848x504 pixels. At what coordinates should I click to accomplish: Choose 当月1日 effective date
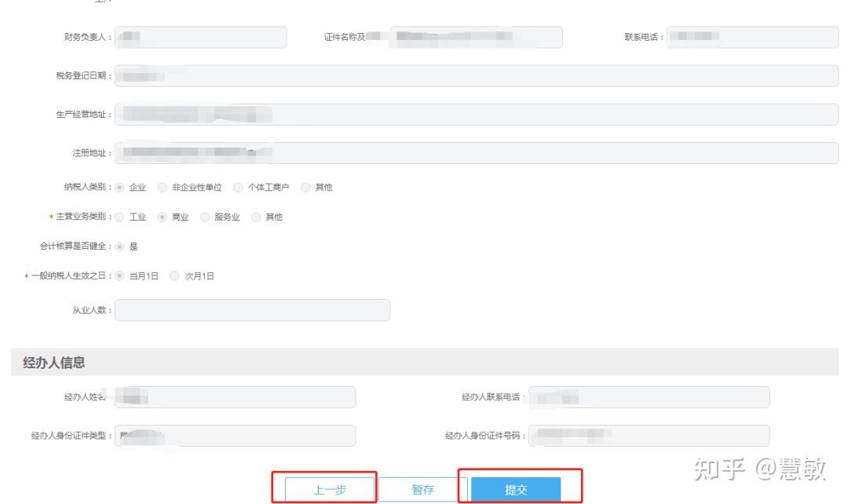click(x=119, y=276)
